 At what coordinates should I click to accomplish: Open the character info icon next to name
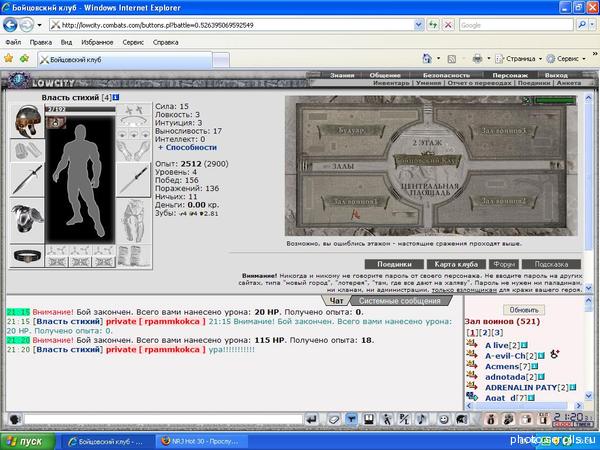(x=116, y=98)
